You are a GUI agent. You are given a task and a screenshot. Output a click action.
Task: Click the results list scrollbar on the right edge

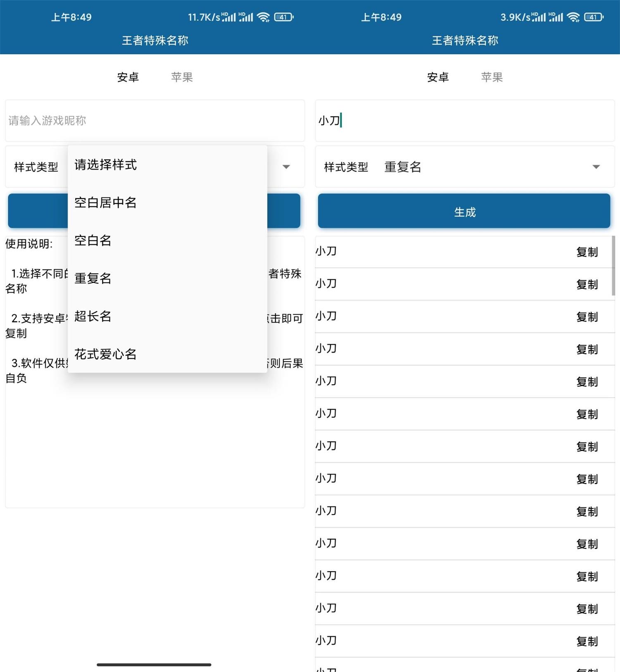pyautogui.click(x=613, y=265)
